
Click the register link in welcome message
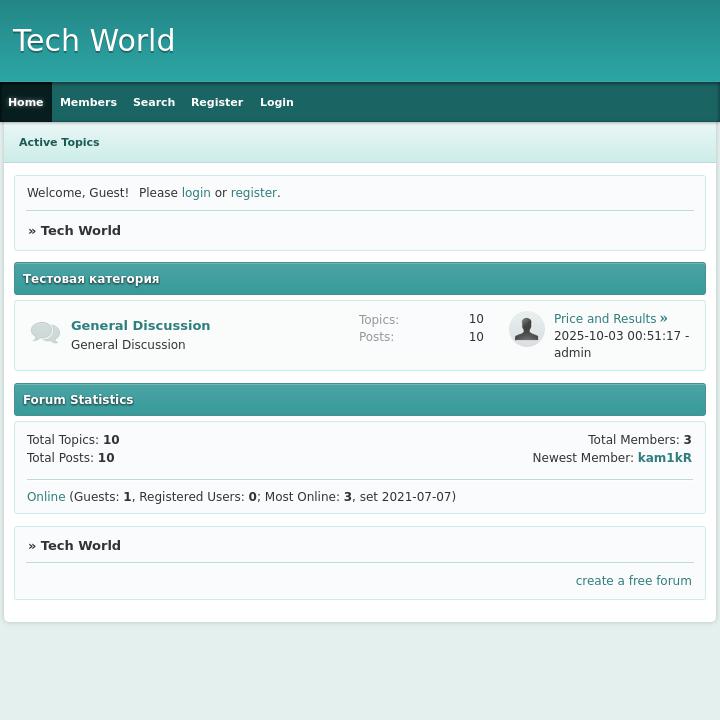(x=254, y=193)
